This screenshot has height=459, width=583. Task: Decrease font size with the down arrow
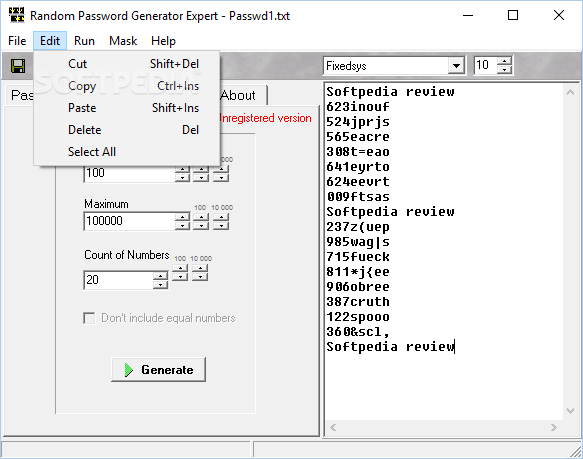click(505, 70)
